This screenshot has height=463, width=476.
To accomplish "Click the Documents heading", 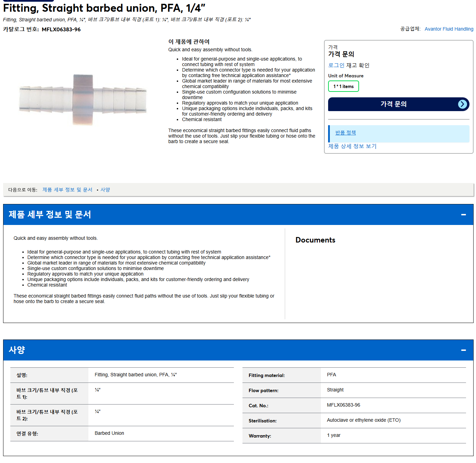I will [315, 240].
